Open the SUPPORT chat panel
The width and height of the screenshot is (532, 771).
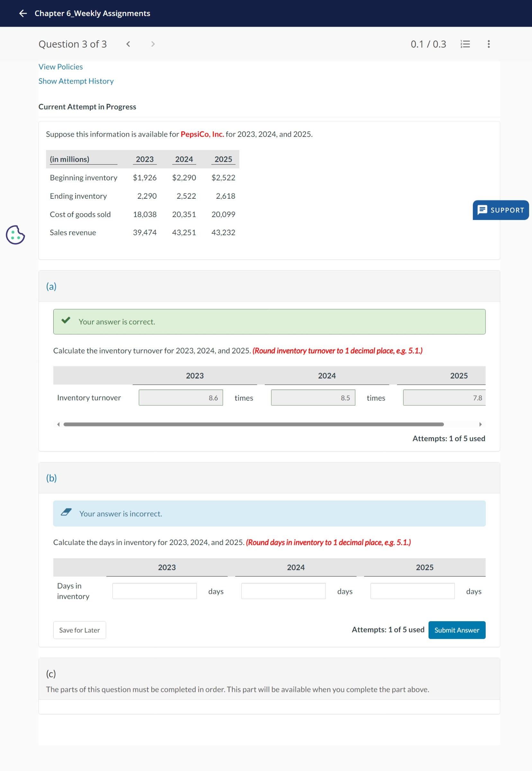[x=500, y=210]
